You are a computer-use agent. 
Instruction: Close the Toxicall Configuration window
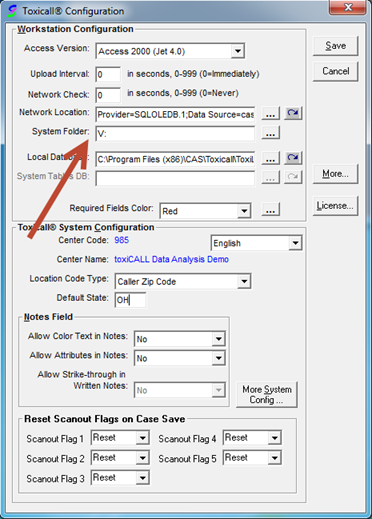(x=348, y=7)
